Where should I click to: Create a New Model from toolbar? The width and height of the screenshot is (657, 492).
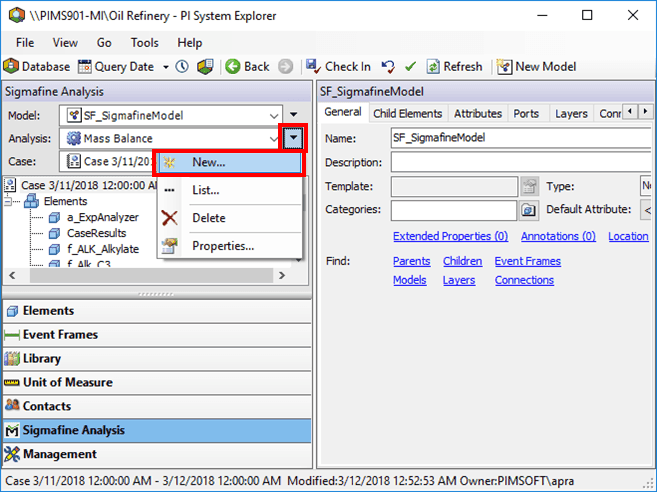[x=536, y=67]
